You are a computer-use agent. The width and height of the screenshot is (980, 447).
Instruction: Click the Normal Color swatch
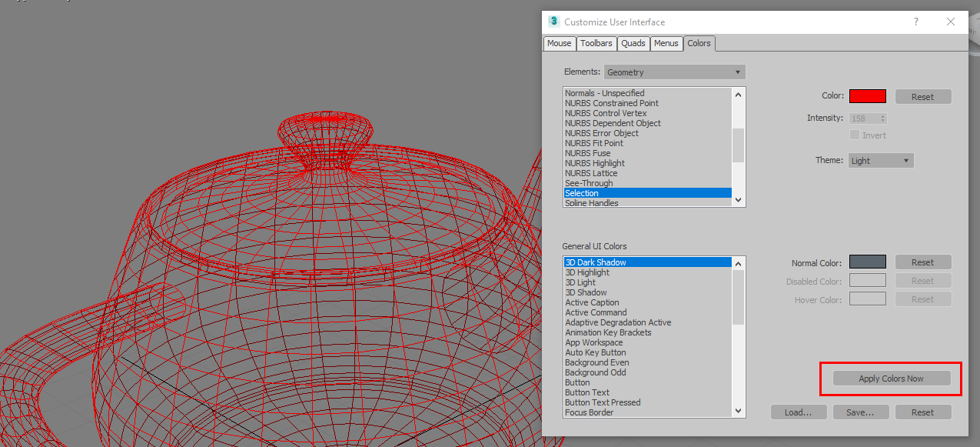coord(867,262)
